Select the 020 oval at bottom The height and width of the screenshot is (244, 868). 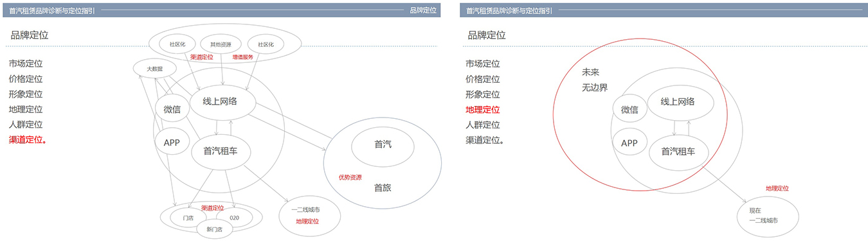pos(234,218)
